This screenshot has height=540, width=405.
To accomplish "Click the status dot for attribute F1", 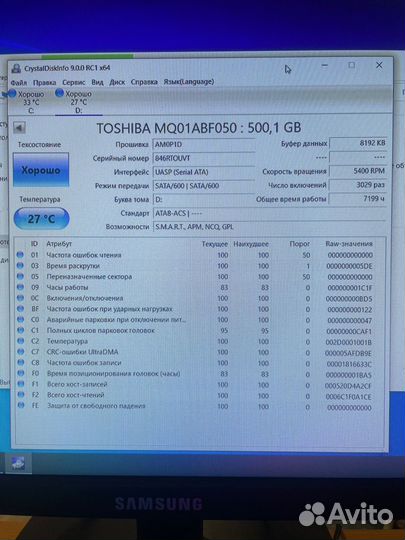I will (x=21, y=384).
